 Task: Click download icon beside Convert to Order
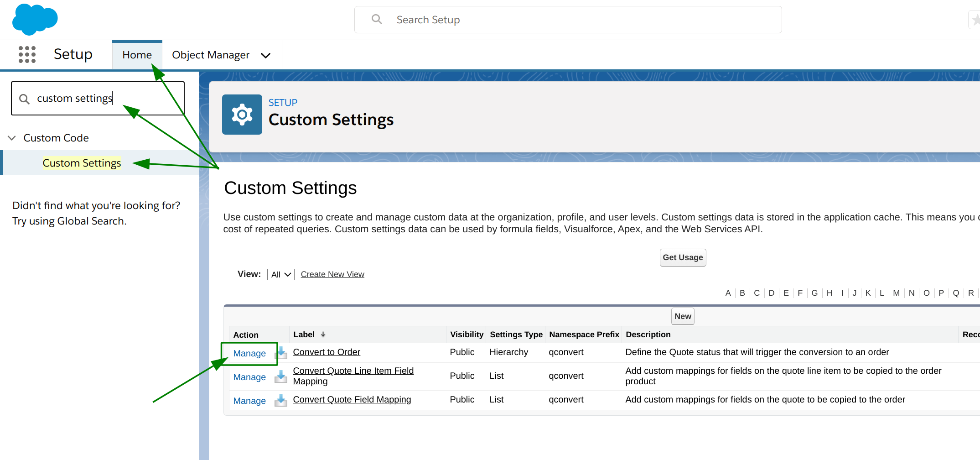pyautogui.click(x=281, y=353)
